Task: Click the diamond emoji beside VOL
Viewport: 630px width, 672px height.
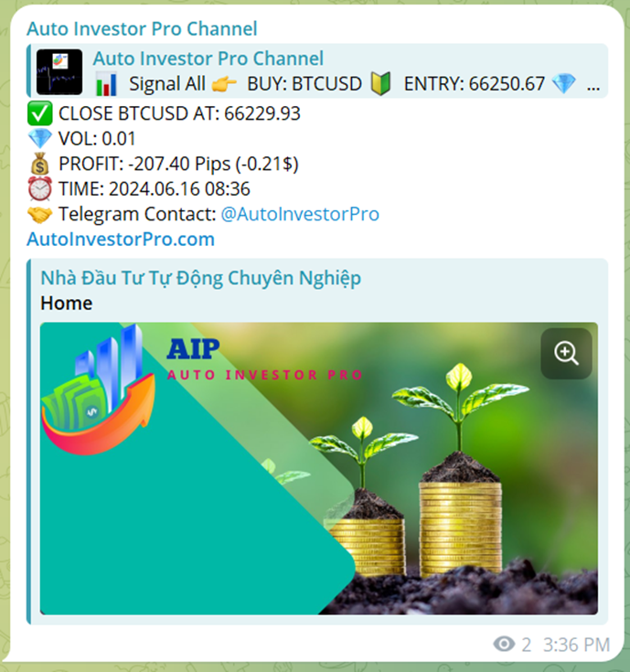Action: [x=40, y=138]
